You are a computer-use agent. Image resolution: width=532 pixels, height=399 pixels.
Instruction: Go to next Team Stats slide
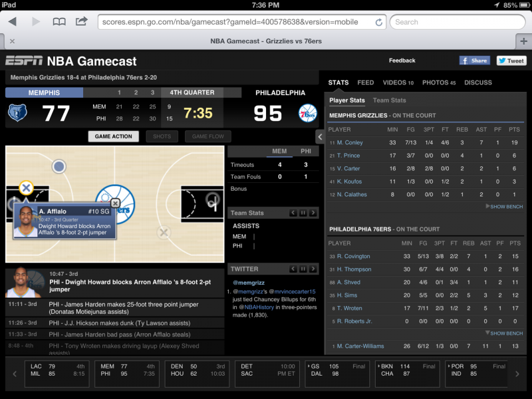(313, 213)
